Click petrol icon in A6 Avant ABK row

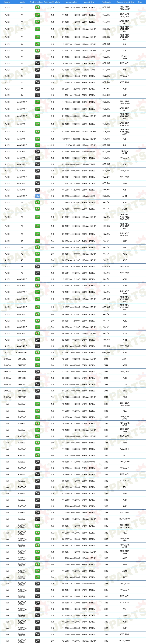tap(38, 321)
